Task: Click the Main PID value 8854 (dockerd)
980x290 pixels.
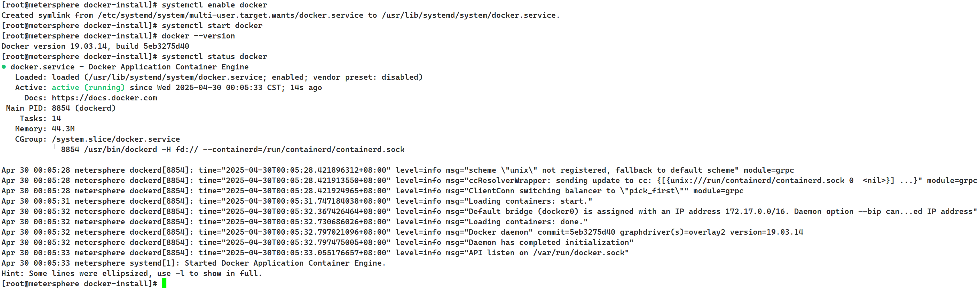Action: tap(83, 108)
